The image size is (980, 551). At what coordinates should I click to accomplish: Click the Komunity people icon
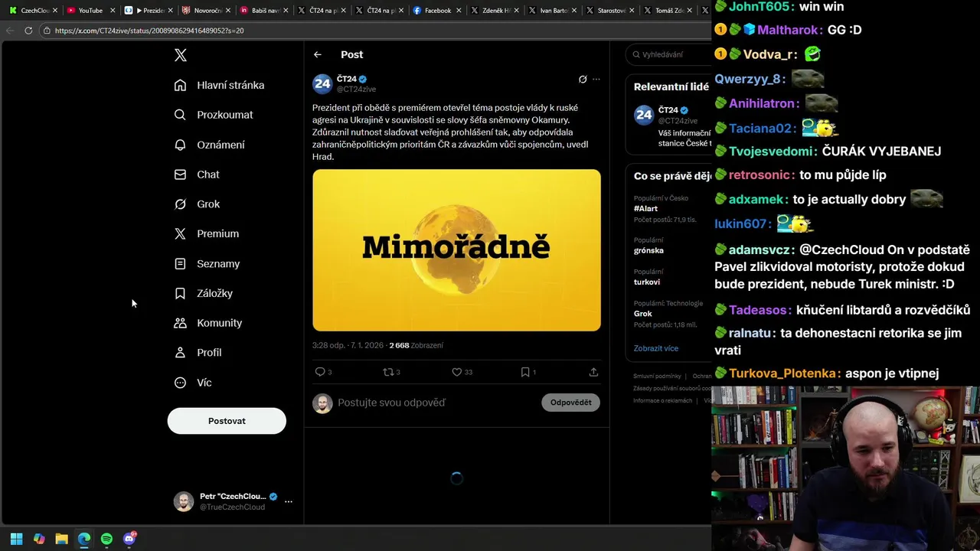[x=180, y=323]
